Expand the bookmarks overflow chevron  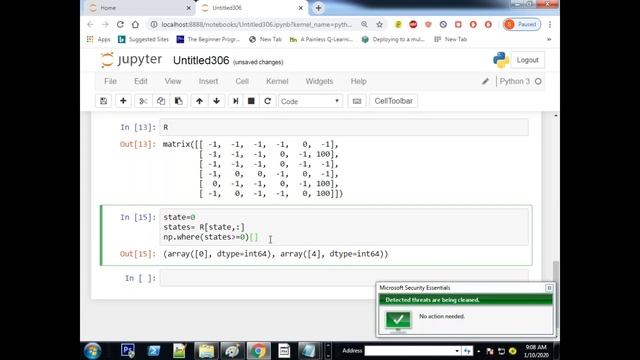click(x=549, y=39)
